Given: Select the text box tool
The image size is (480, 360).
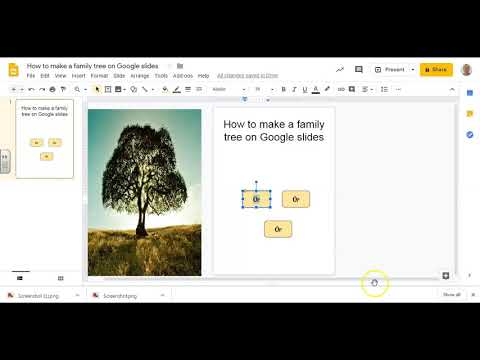Looking at the screenshot, I should [x=108, y=89].
